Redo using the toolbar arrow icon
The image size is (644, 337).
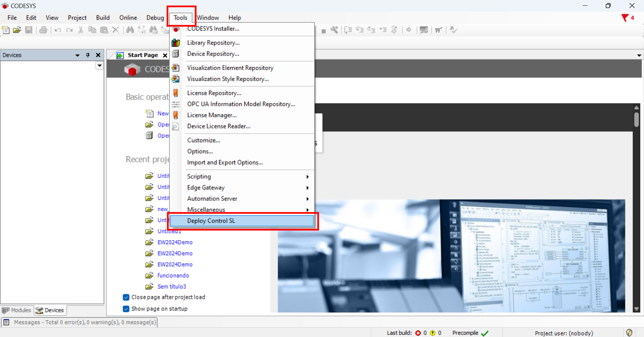pyautogui.click(x=69, y=30)
